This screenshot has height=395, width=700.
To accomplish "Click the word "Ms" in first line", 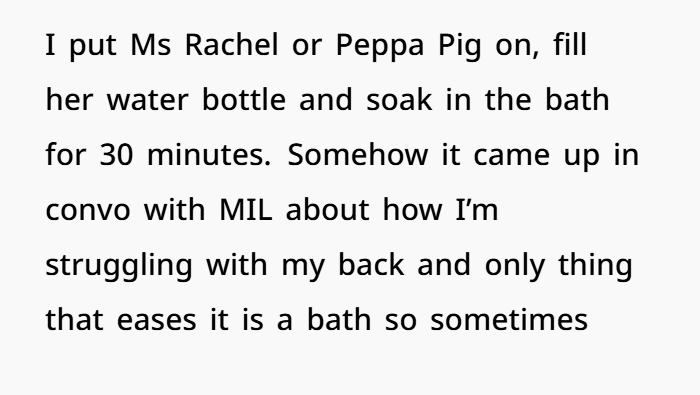I will coord(150,45).
